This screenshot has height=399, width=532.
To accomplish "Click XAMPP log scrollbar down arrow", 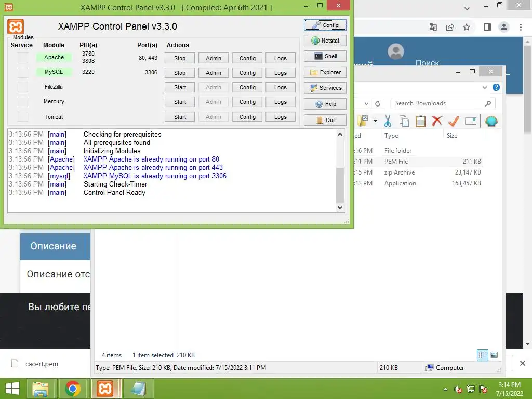I will (340, 208).
